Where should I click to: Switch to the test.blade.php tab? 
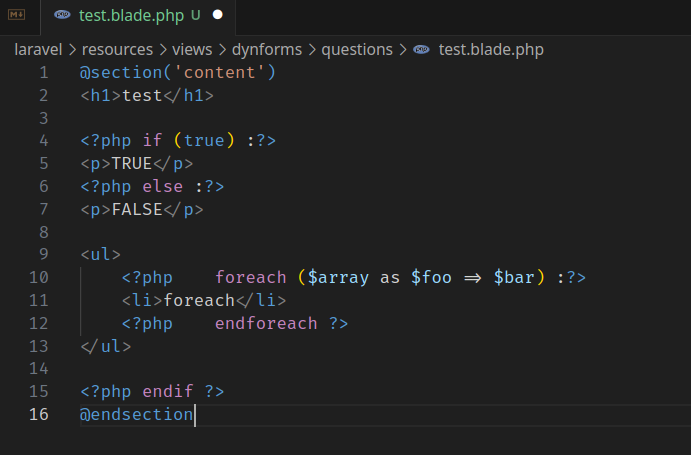point(127,15)
